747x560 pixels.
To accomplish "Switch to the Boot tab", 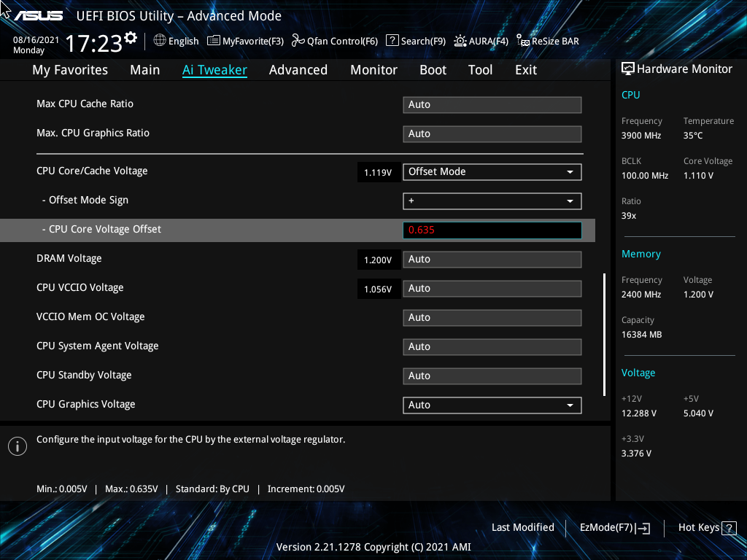I will coord(433,70).
